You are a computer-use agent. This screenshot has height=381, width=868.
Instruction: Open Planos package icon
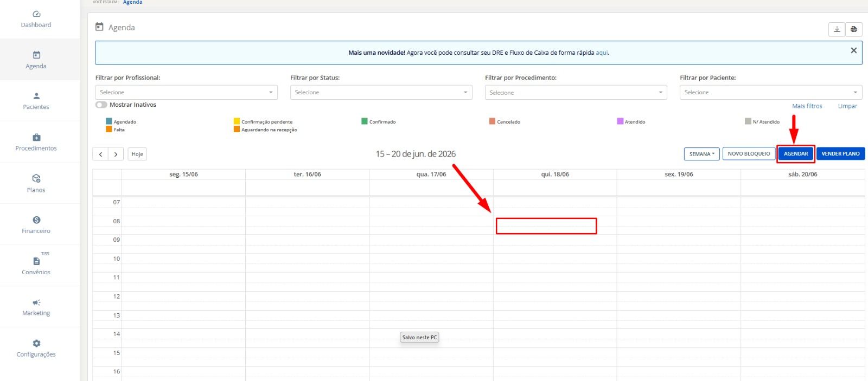(x=36, y=178)
